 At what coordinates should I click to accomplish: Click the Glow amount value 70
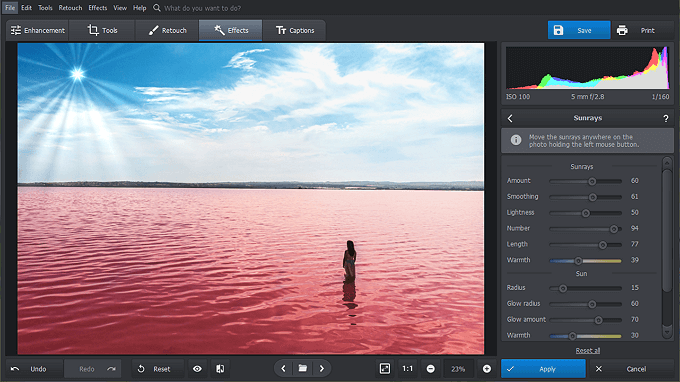coord(634,320)
